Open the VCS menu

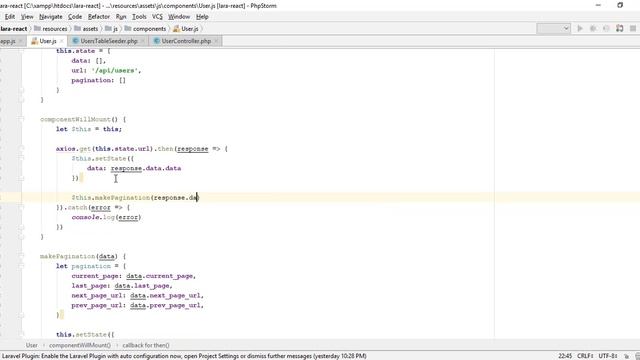click(x=157, y=17)
